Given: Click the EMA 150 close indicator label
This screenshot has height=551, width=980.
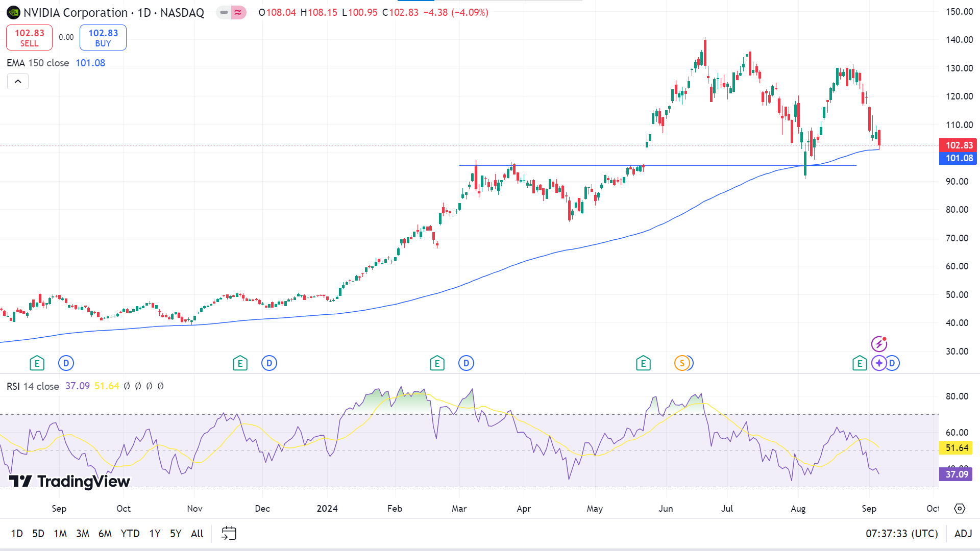Looking at the screenshot, I should pyautogui.click(x=38, y=63).
